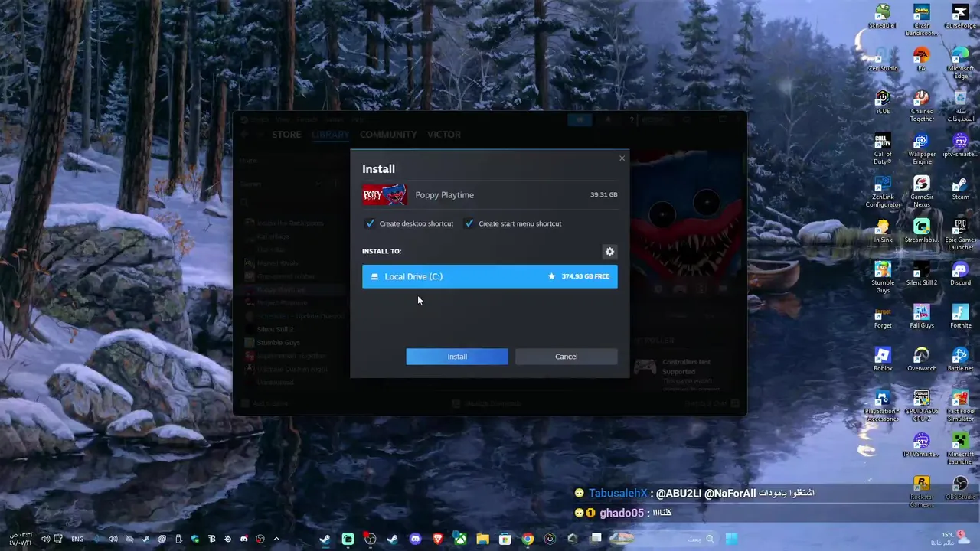The height and width of the screenshot is (551, 980).
Task: Open Zen Studio desktop shortcut
Action: tap(883, 59)
